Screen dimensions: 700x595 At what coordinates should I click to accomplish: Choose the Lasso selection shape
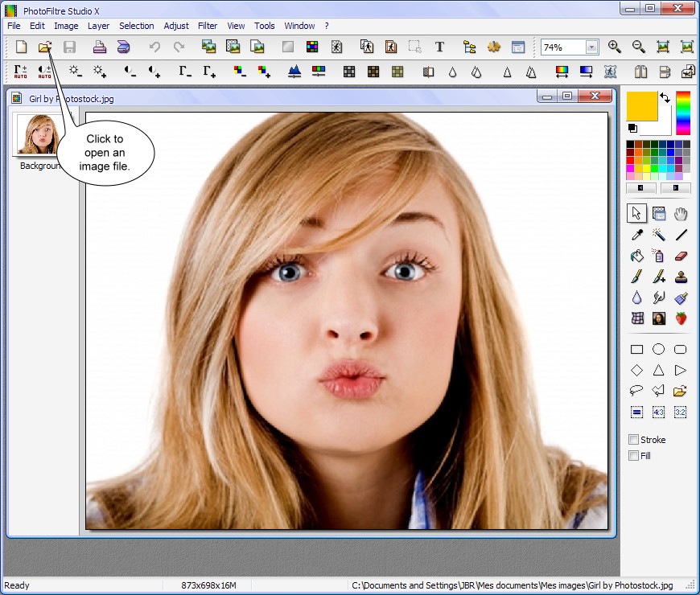[x=636, y=391]
